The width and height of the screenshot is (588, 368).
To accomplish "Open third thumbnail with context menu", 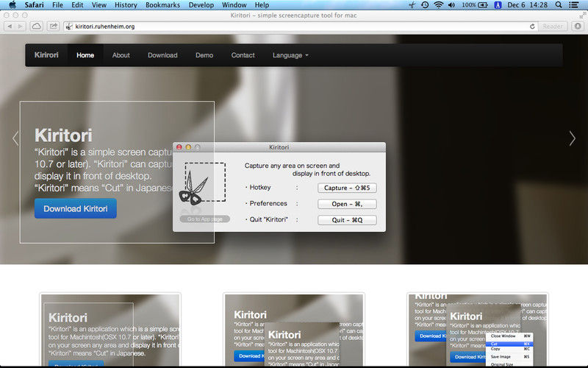I will (477, 329).
